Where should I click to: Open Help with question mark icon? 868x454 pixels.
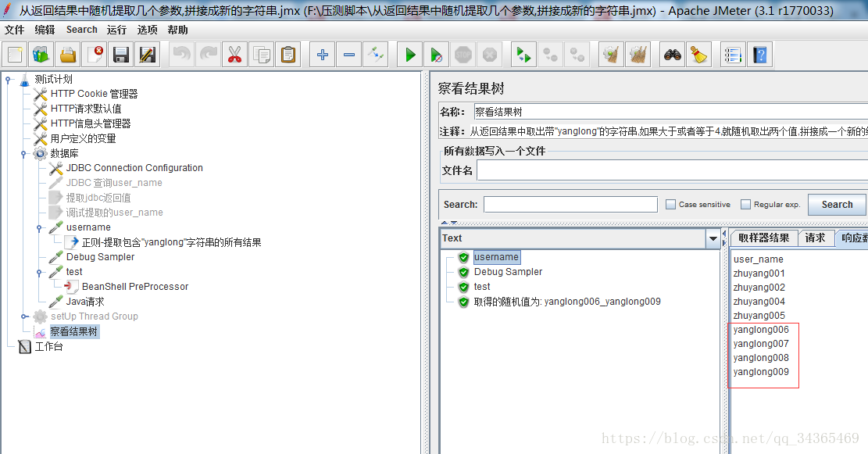point(760,55)
